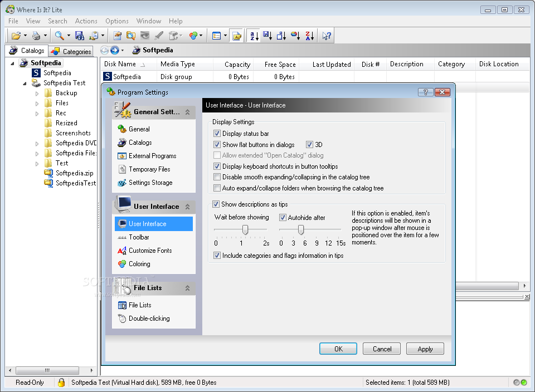Collapse the Softpedia Test tree node
The width and height of the screenshot is (535, 392).
(x=25, y=83)
